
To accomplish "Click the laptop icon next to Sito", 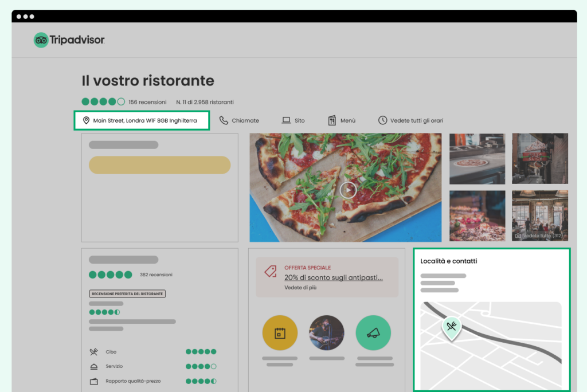I will [286, 120].
